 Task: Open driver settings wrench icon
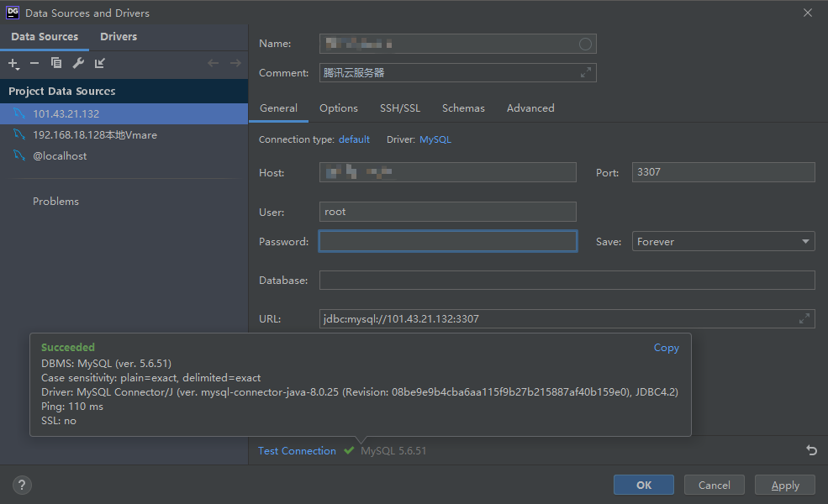[78, 63]
